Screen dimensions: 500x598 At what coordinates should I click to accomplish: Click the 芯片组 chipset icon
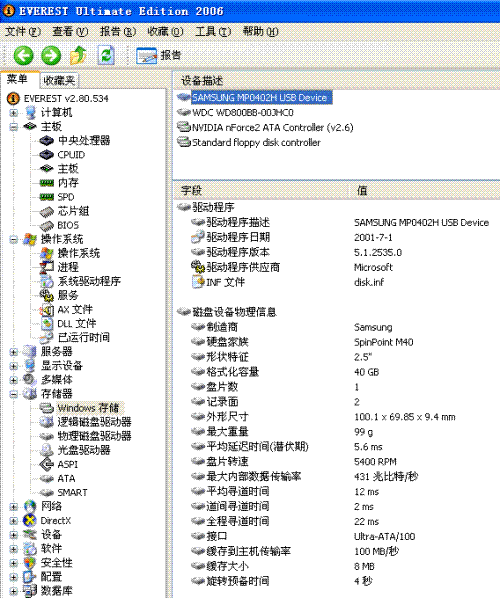coord(47,211)
